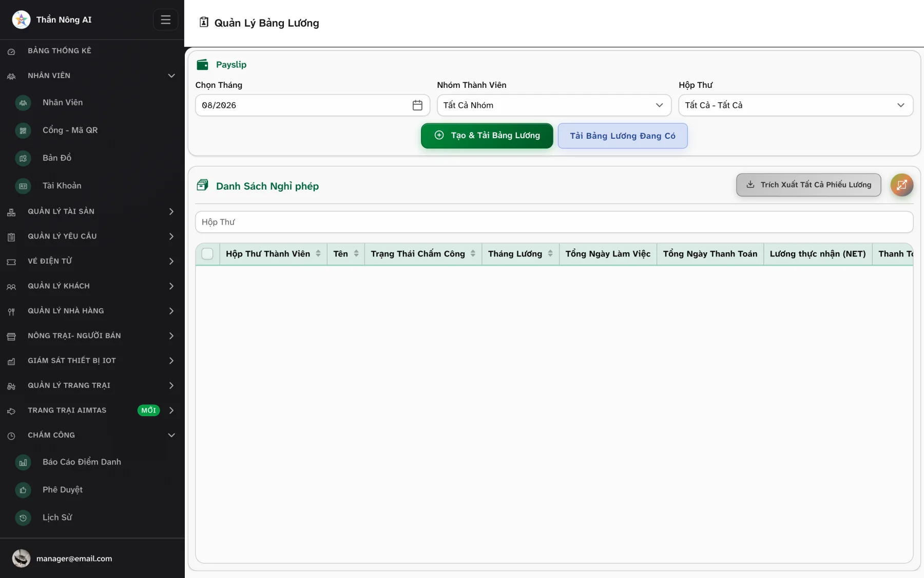Expand Quản Lý Khách chevron

171,286
